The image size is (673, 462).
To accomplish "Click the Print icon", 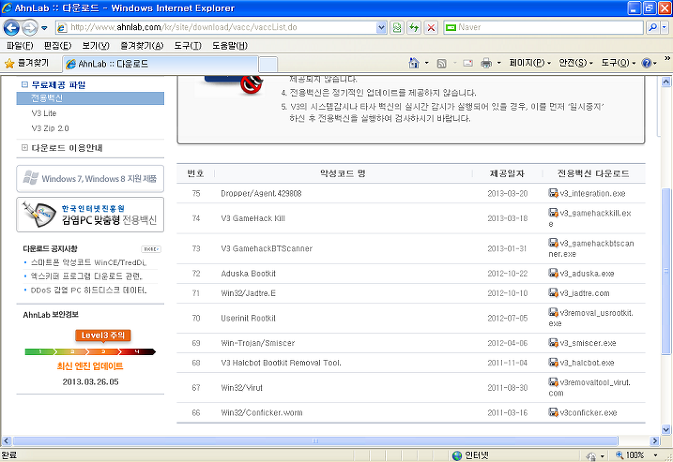I will tap(486, 63).
